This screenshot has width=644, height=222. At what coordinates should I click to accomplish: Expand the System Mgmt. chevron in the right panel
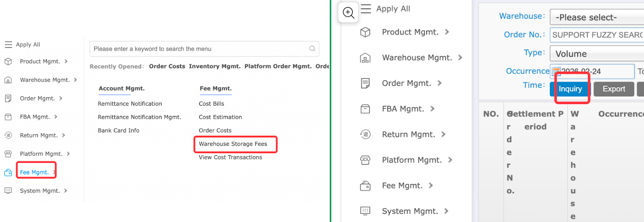[x=446, y=211]
